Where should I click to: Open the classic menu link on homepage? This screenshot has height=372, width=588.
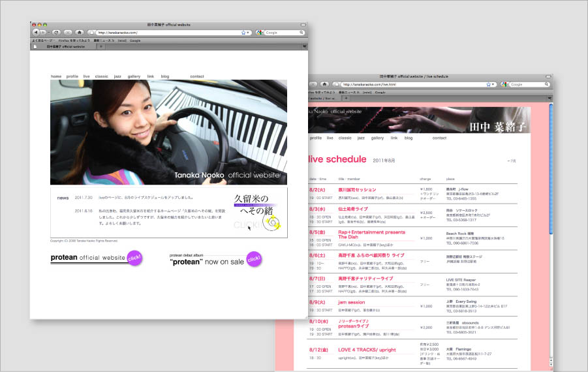pos(102,76)
